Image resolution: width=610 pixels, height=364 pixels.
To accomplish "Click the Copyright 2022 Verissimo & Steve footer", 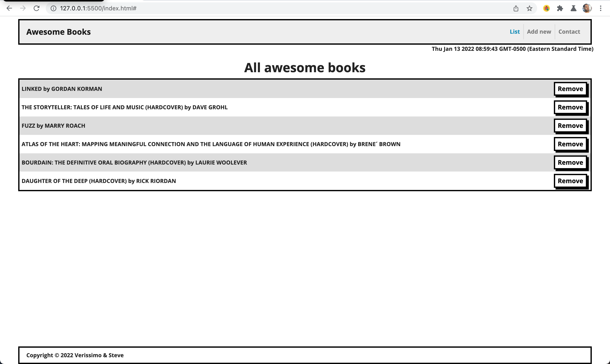I will point(75,355).
